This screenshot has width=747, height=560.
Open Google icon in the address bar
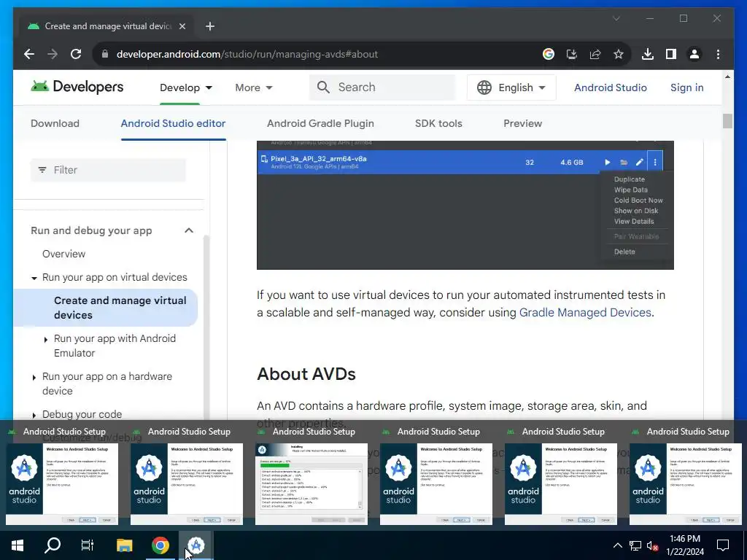click(549, 54)
